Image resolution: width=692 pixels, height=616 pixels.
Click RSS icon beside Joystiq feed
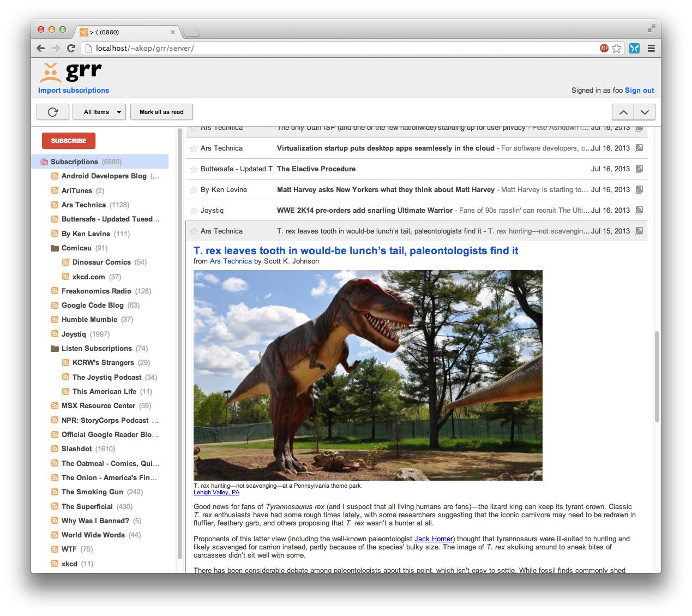click(55, 334)
